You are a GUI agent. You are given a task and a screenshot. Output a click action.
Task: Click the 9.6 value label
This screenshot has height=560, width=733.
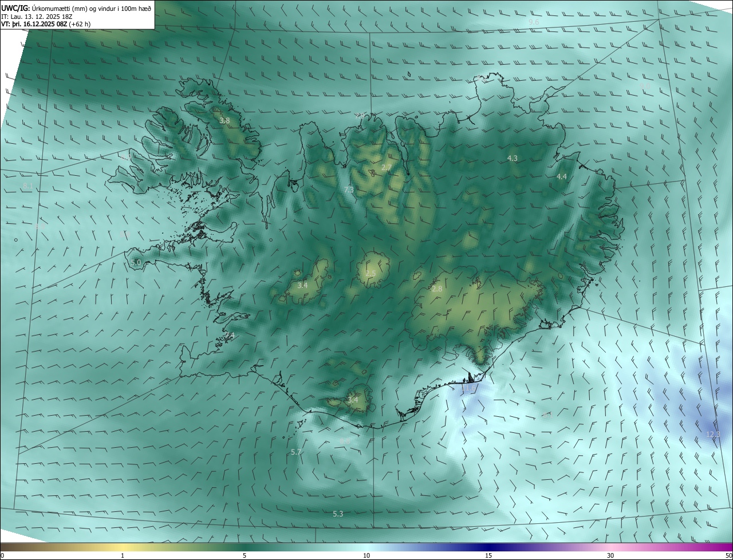coord(534,22)
